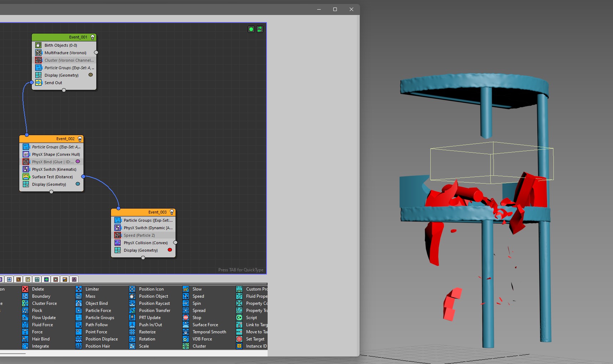Image resolution: width=613 pixels, height=364 pixels.
Task: Pick the Stop operator from the list
Action: pyautogui.click(x=197, y=318)
